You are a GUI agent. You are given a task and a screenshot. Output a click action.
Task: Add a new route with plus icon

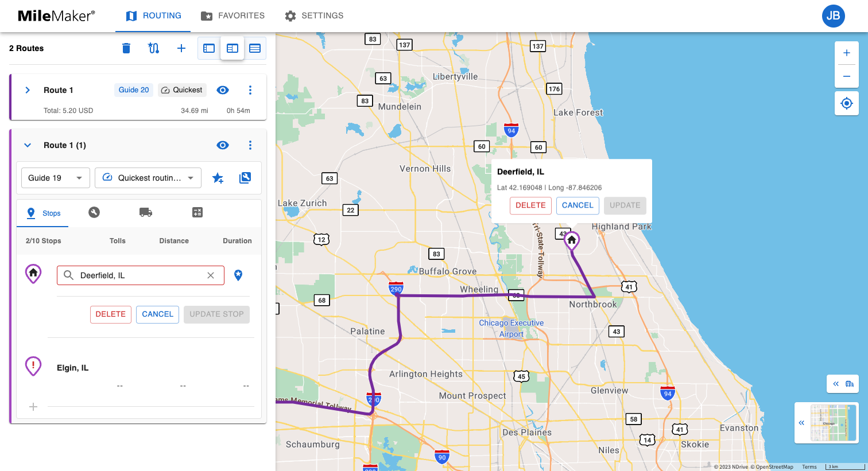pyautogui.click(x=181, y=48)
